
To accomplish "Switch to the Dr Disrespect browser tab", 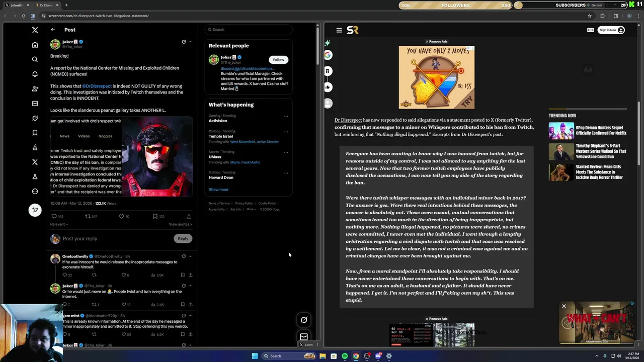I will tap(46, 5).
